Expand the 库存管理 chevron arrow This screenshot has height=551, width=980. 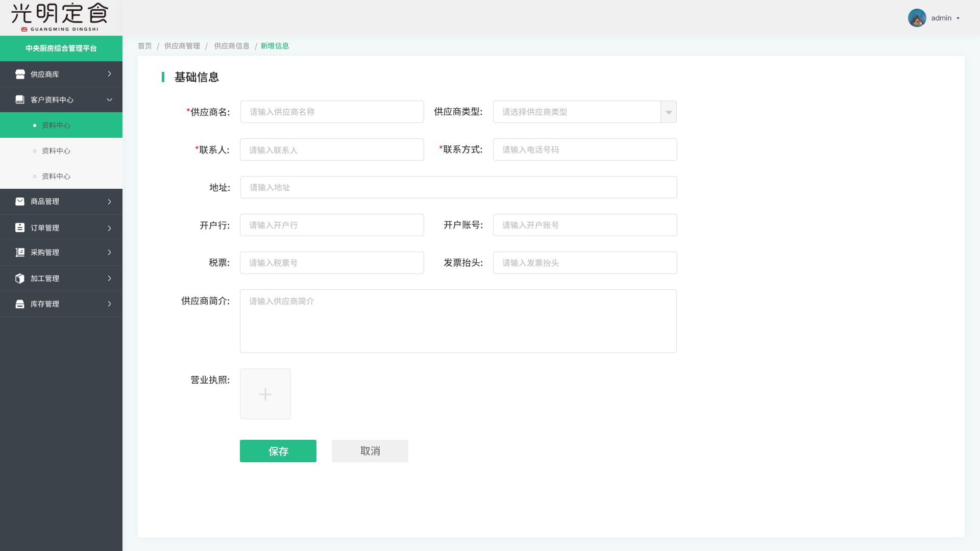click(109, 304)
